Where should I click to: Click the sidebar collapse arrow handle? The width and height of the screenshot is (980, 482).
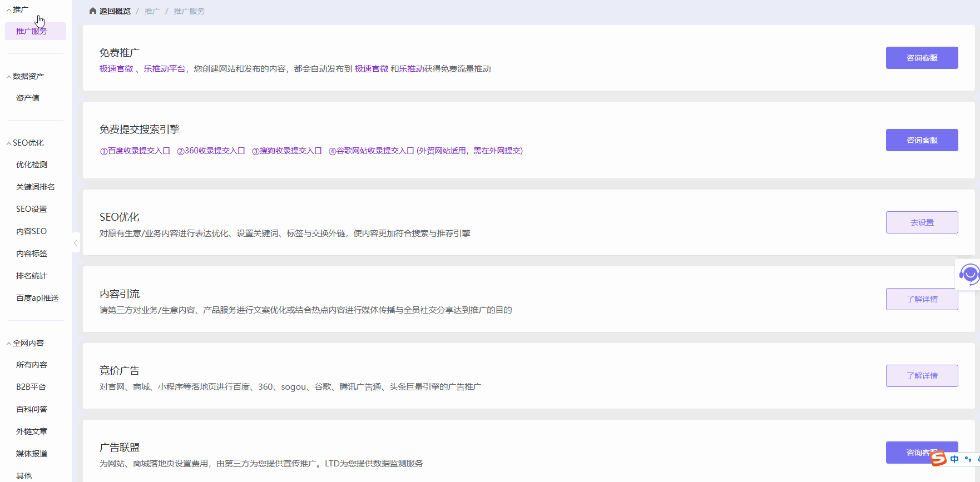pos(76,243)
